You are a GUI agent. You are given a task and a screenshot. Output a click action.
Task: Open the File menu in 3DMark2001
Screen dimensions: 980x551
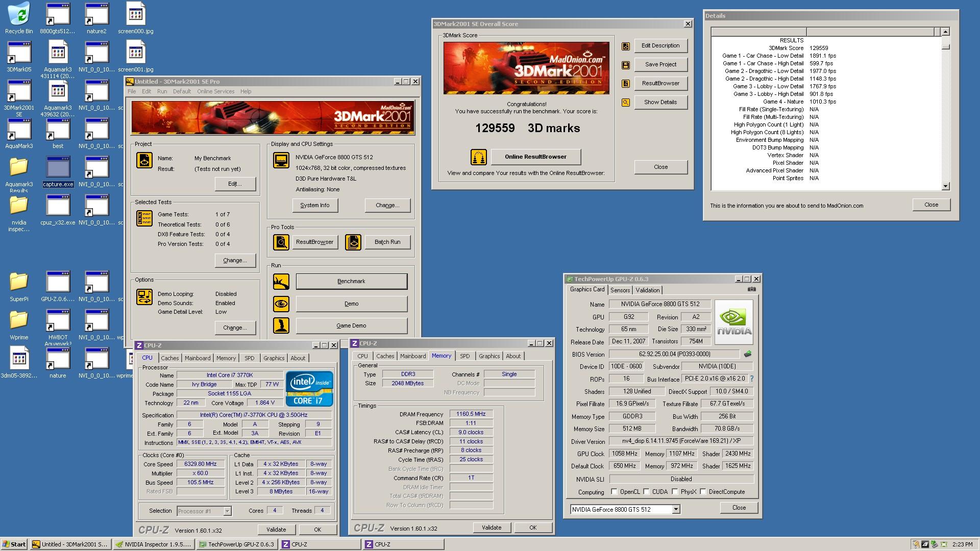(x=132, y=91)
